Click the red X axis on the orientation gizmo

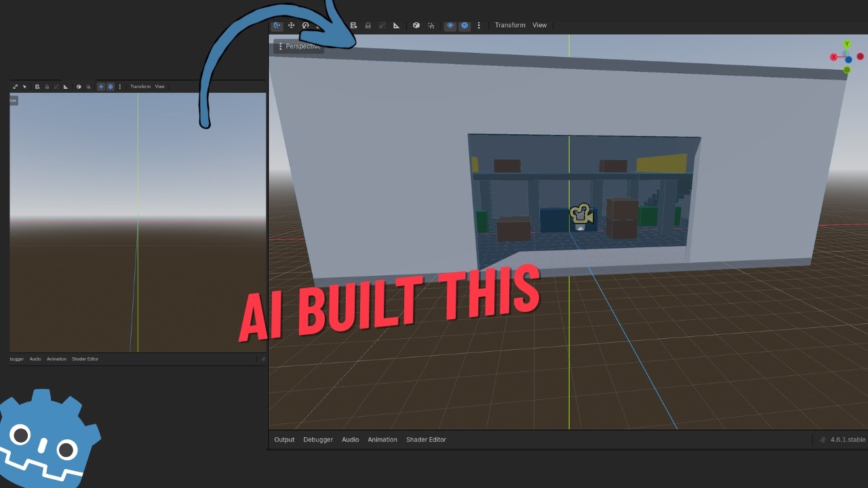point(833,58)
